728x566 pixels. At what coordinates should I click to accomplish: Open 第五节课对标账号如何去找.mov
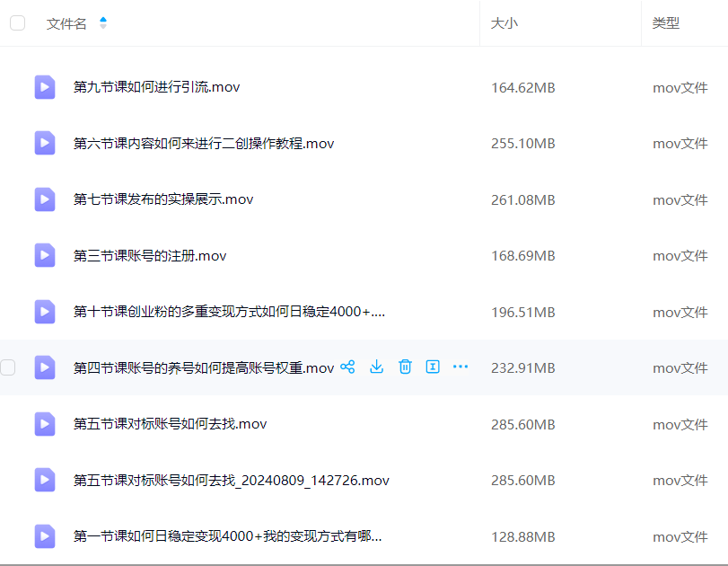[x=170, y=424]
